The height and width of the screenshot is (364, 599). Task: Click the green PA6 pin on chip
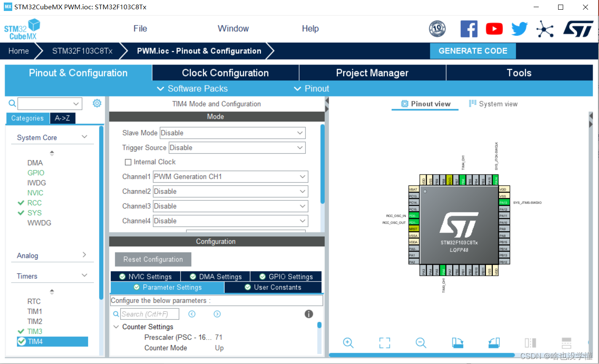443,270
